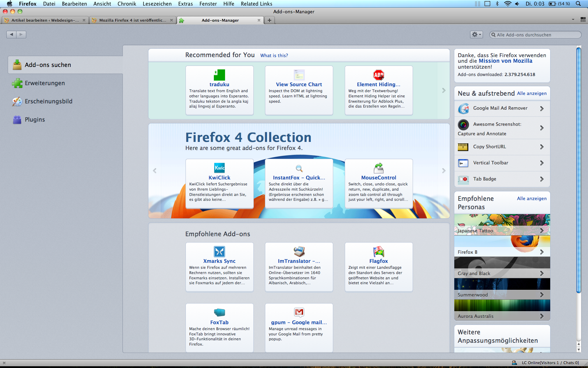Click the Tab Badge icon
This screenshot has width=588, height=368.
pos(463,179)
